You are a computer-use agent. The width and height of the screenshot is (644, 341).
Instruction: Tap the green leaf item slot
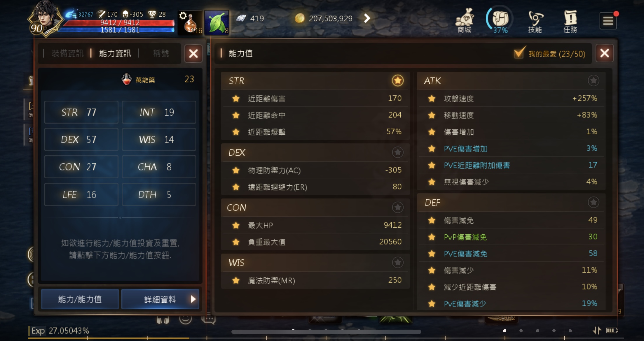point(217,23)
